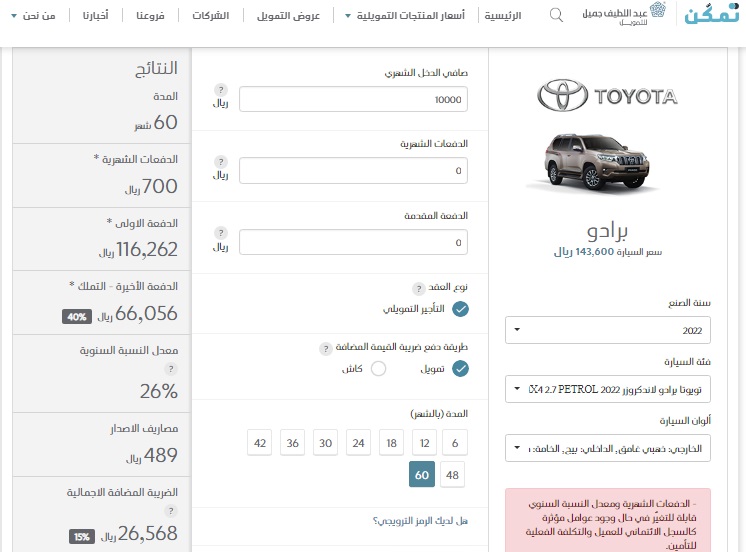This screenshot has width=746, height=552.
Task: Select 30 months duration
Action: click(325, 443)
